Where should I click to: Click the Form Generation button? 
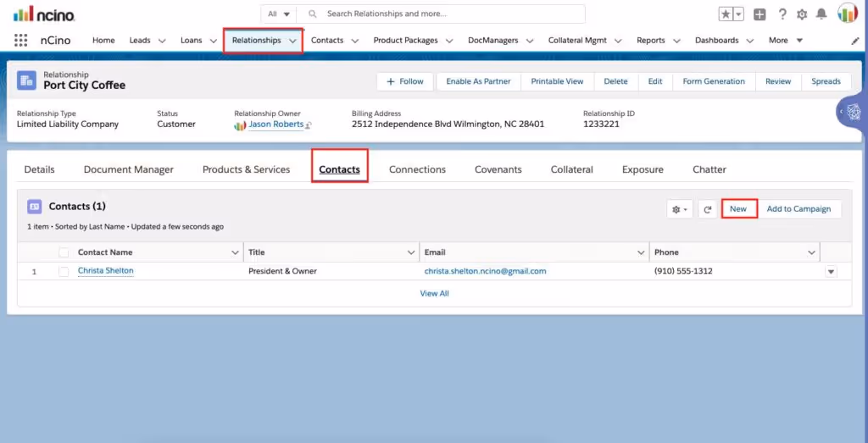coord(714,81)
